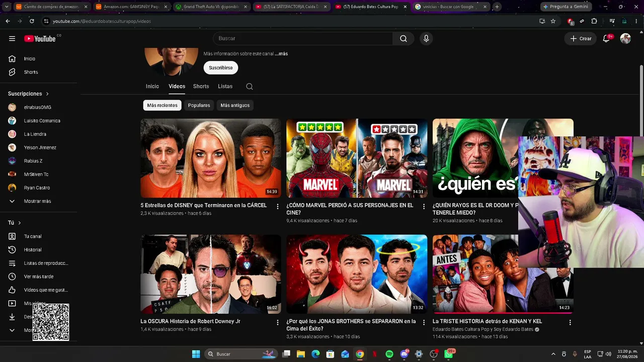The width and height of the screenshot is (644, 362).
Task: Open options for the KENAN Y KEL video
Action: [x=570, y=322]
